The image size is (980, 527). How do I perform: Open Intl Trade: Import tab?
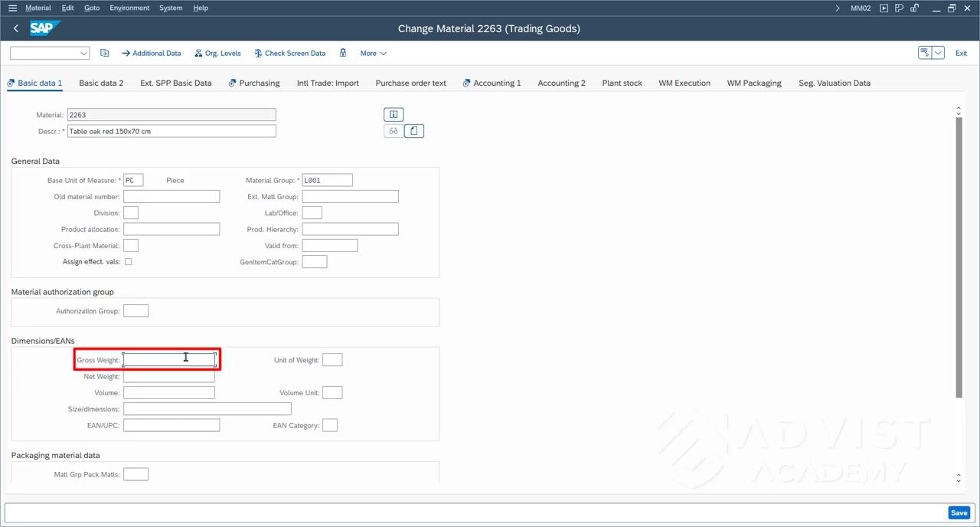tap(328, 83)
